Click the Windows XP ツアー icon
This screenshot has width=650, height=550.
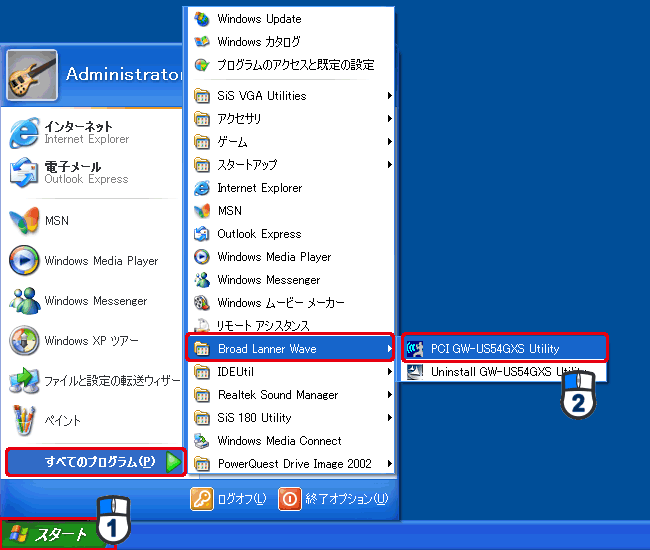(x=24, y=341)
